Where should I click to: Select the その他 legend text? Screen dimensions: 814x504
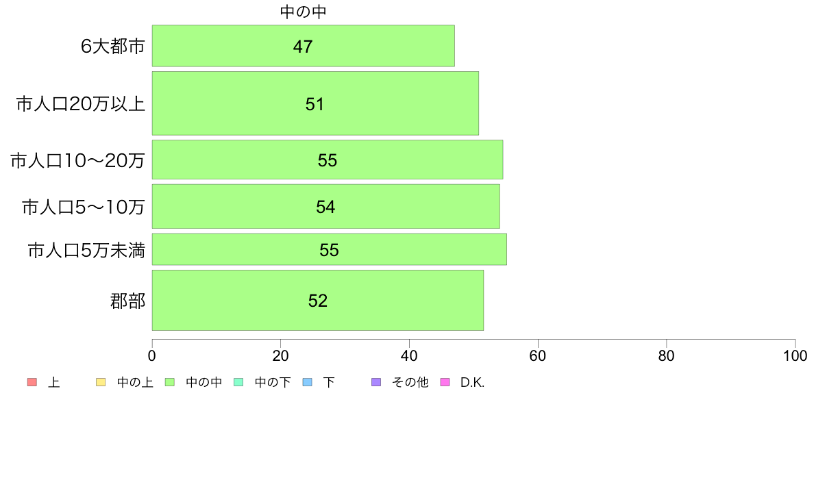410,383
